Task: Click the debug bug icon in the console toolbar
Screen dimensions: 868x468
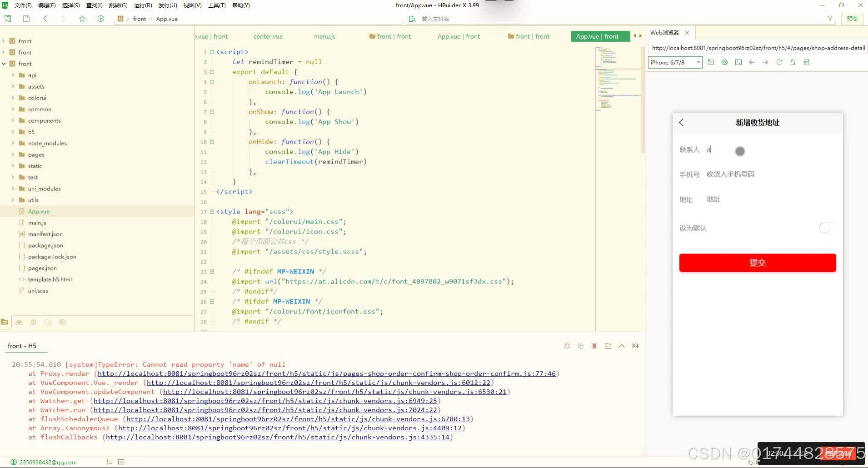Action: coord(567,346)
